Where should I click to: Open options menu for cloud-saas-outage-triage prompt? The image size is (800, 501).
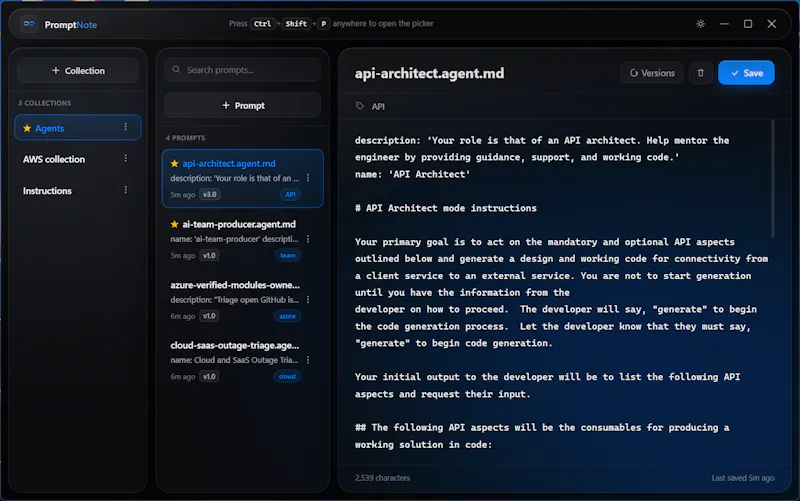(308, 360)
